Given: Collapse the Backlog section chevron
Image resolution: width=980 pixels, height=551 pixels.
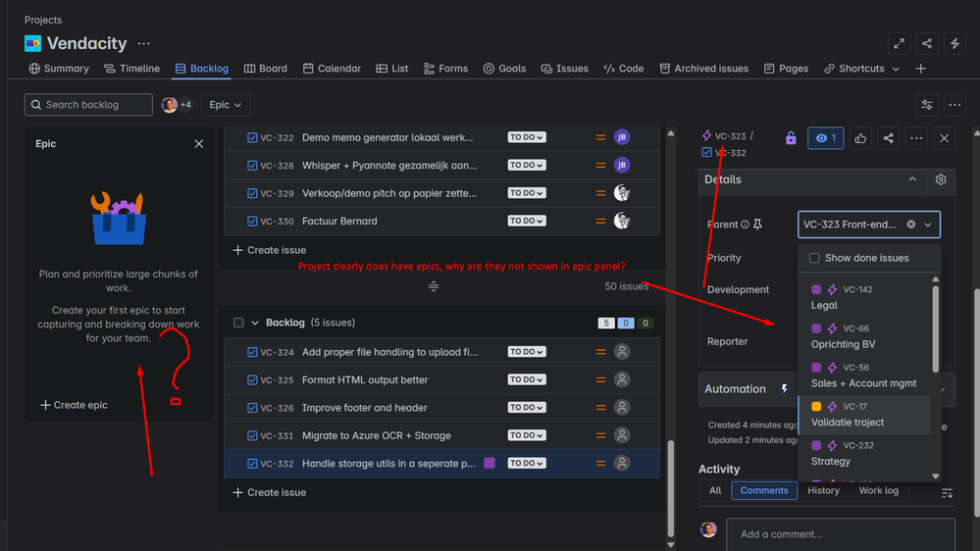Looking at the screenshot, I should 254,323.
